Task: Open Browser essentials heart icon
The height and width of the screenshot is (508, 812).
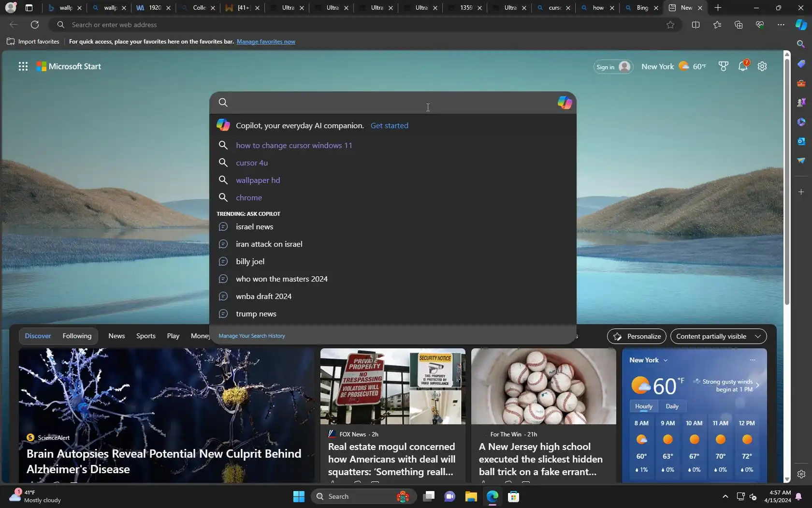Action: pyautogui.click(x=759, y=25)
